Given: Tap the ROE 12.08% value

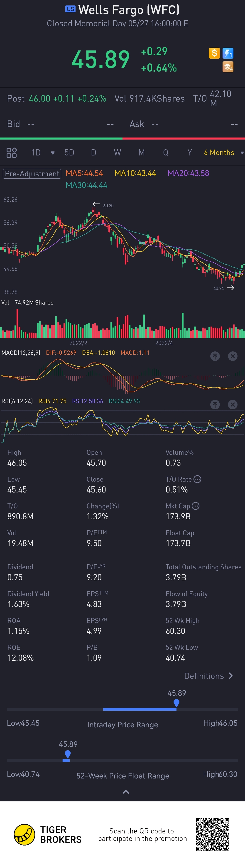Looking at the screenshot, I should [20, 658].
